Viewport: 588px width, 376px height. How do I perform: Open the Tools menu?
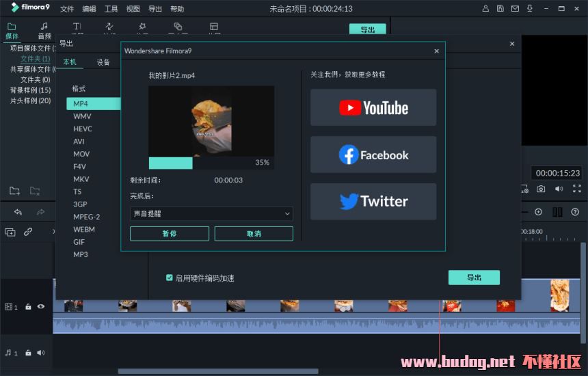[x=111, y=9]
